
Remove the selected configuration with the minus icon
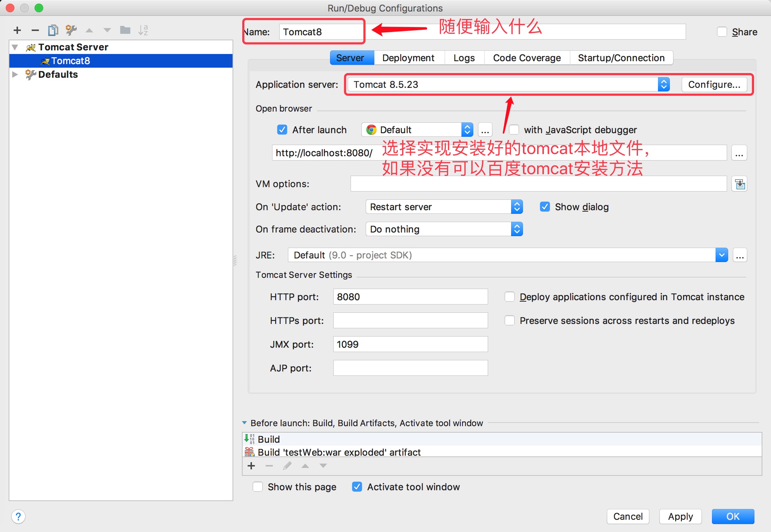[x=35, y=30]
